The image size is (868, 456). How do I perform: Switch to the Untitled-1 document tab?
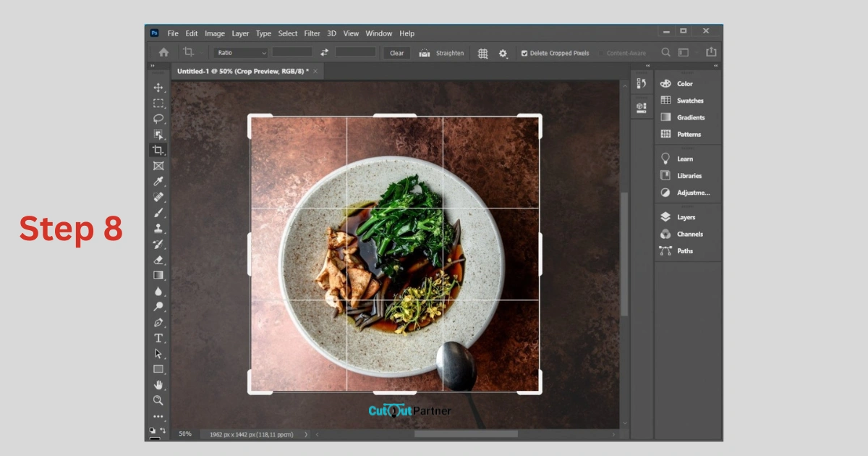pyautogui.click(x=242, y=71)
